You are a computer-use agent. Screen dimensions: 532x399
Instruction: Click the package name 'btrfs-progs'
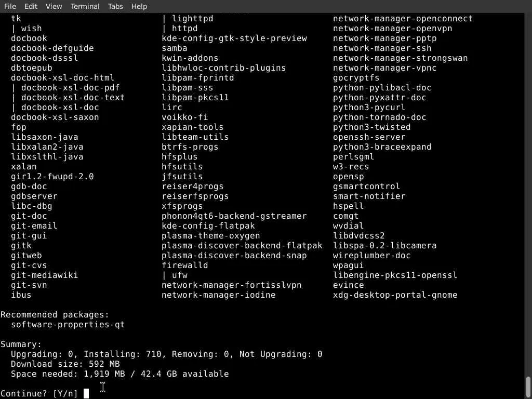(190, 147)
